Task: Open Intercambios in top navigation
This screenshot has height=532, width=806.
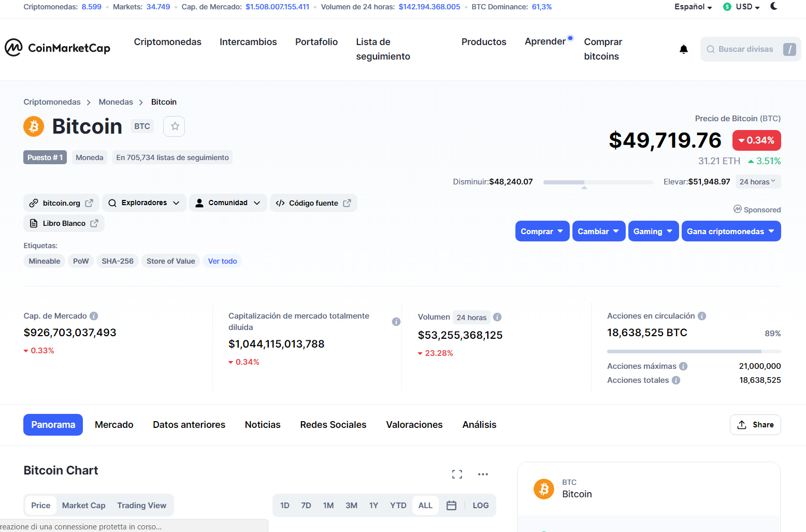Action: 248,42
